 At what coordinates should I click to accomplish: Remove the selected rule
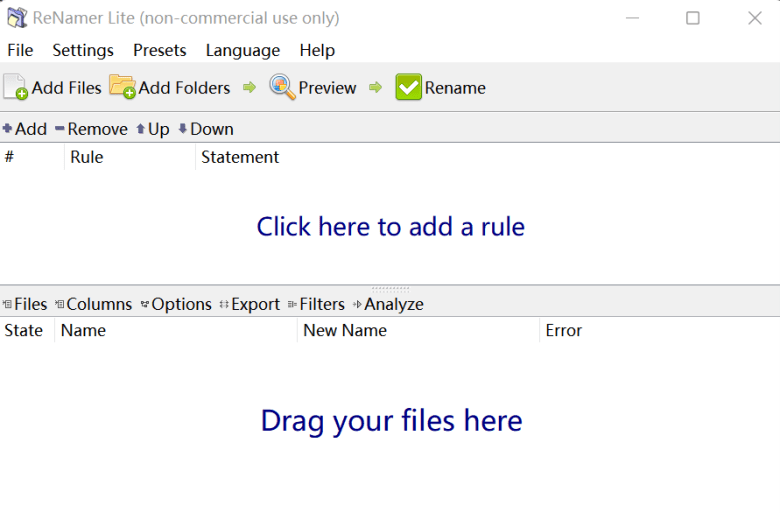point(91,129)
